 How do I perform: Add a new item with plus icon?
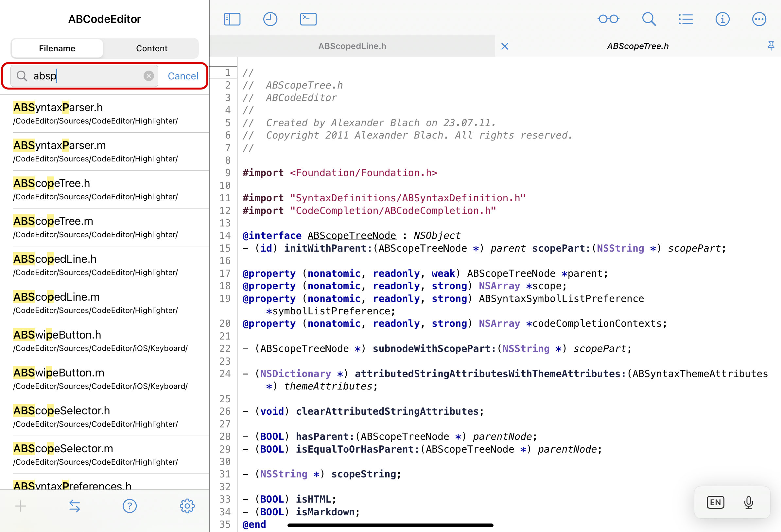(x=21, y=506)
